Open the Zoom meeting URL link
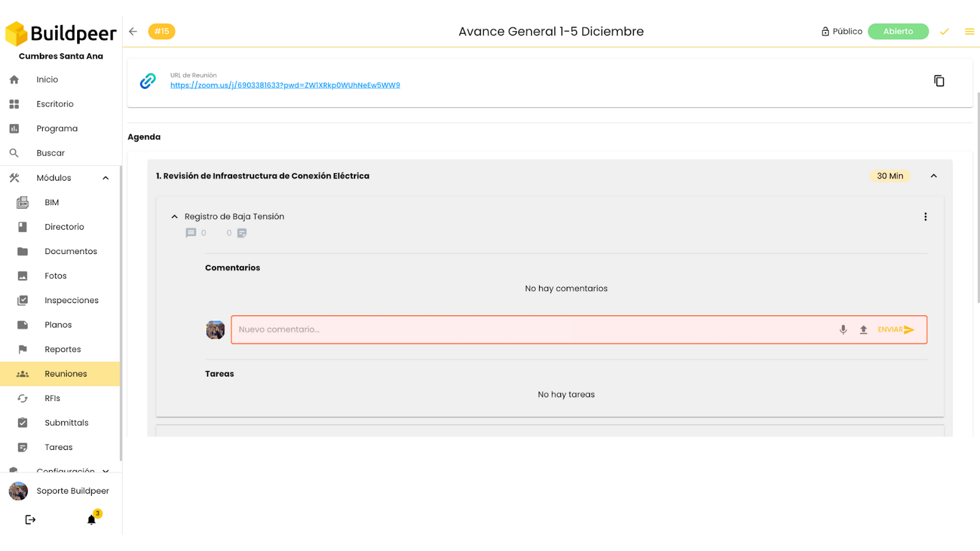 [x=285, y=85]
